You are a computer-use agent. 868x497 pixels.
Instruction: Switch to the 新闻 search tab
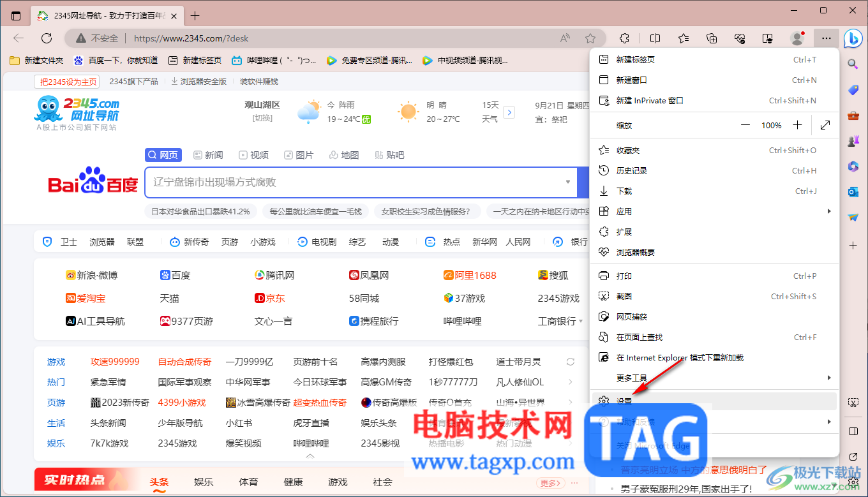[208, 155]
